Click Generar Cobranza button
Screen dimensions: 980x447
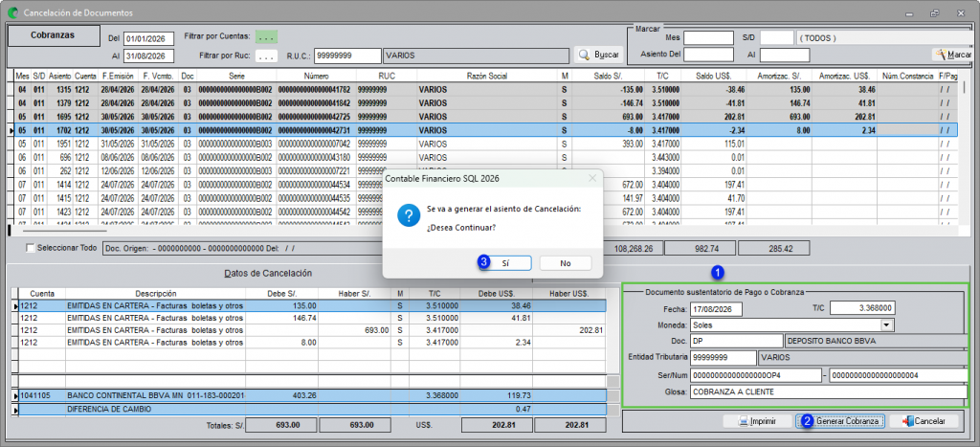click(840, 421)
